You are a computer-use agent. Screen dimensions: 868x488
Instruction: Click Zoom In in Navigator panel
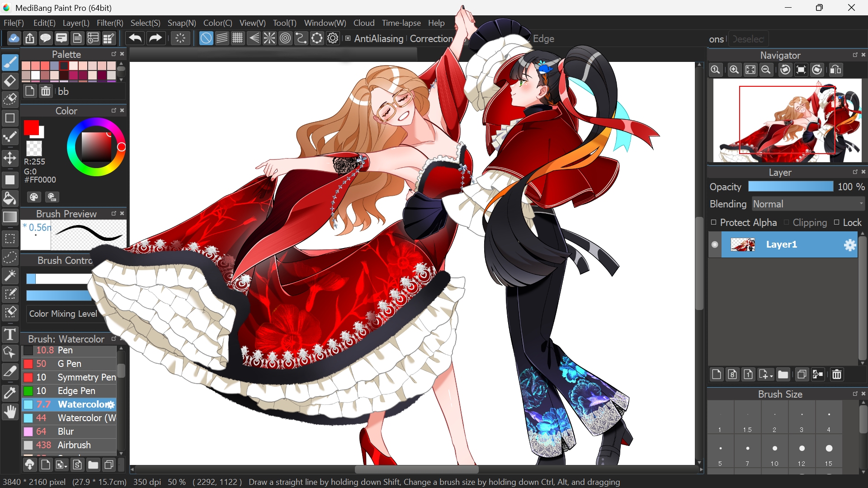click(x=734, y=70)
